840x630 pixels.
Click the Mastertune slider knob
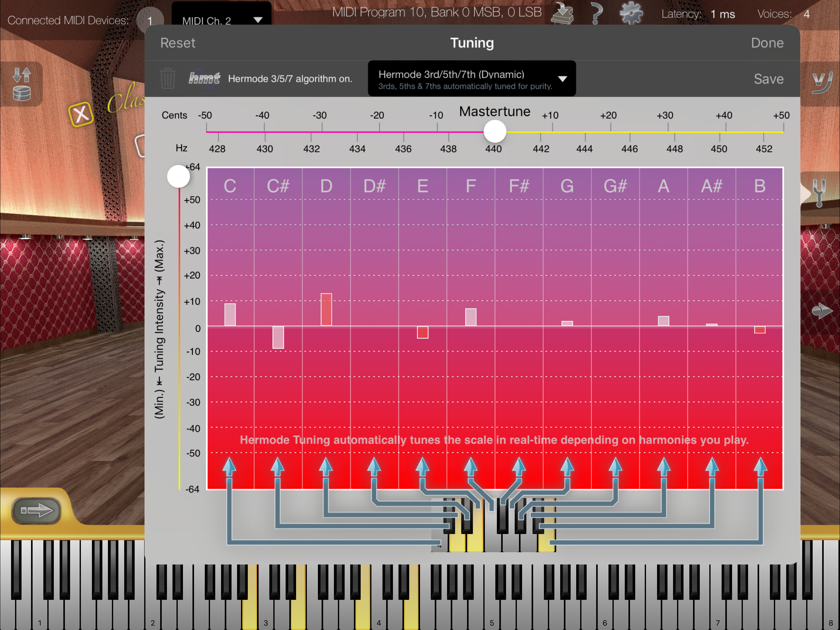point(494,131)
